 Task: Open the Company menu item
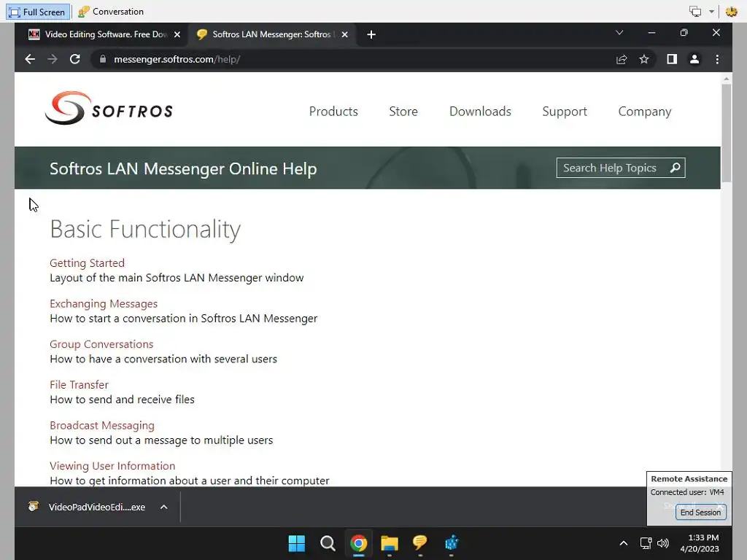click(x=645, y=112)
